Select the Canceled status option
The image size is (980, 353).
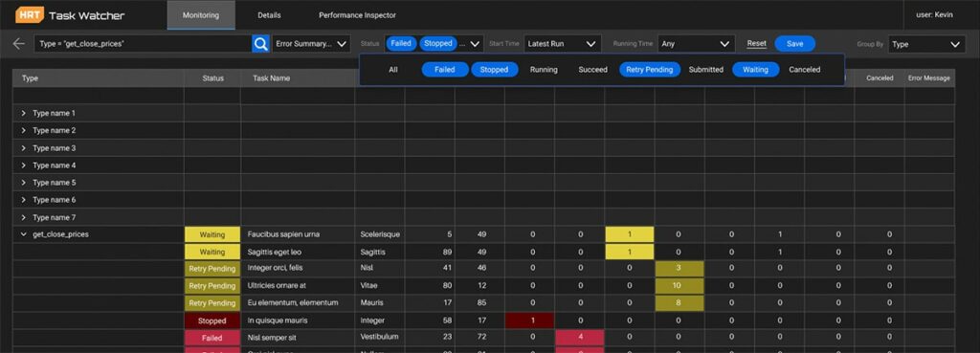(x=804, y=70)
